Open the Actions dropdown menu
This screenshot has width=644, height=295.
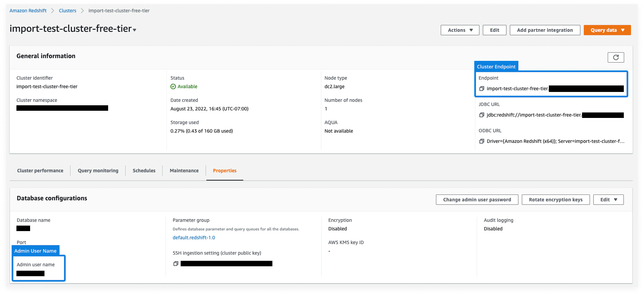(x=460, y=30)
